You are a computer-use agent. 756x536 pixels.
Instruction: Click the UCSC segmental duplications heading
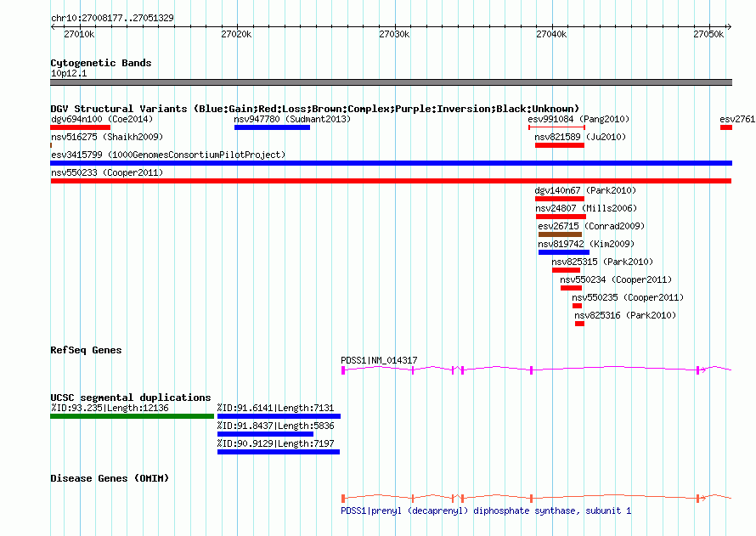(x=131, y=398)
